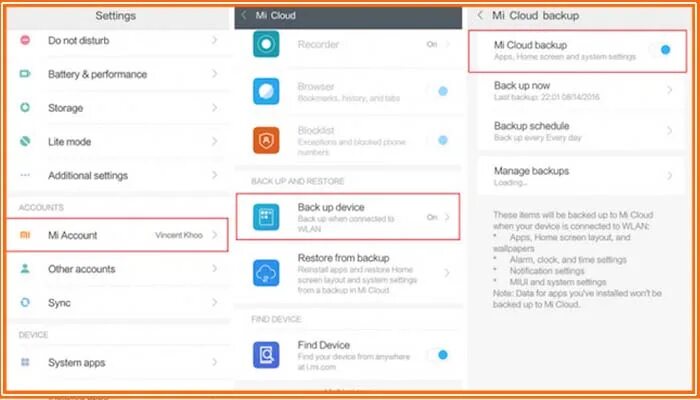Open Storage via its chevron
This screenshot has height=400, width=700.
[x=215, y=108]
